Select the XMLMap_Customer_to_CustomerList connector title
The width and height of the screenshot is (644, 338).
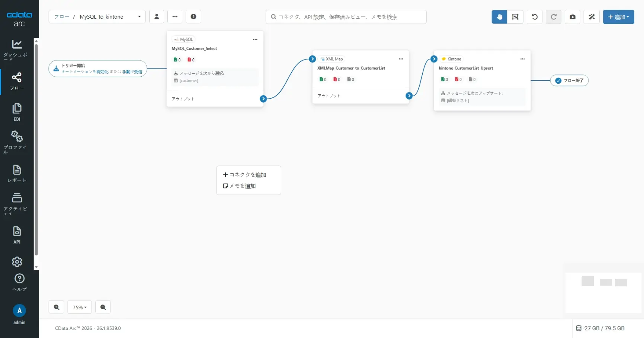tap(351, 68)
